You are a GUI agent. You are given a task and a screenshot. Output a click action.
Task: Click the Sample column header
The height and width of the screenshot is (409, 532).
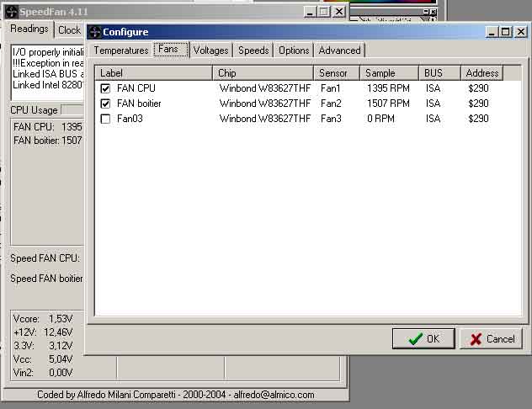click(x=389, y=73)
